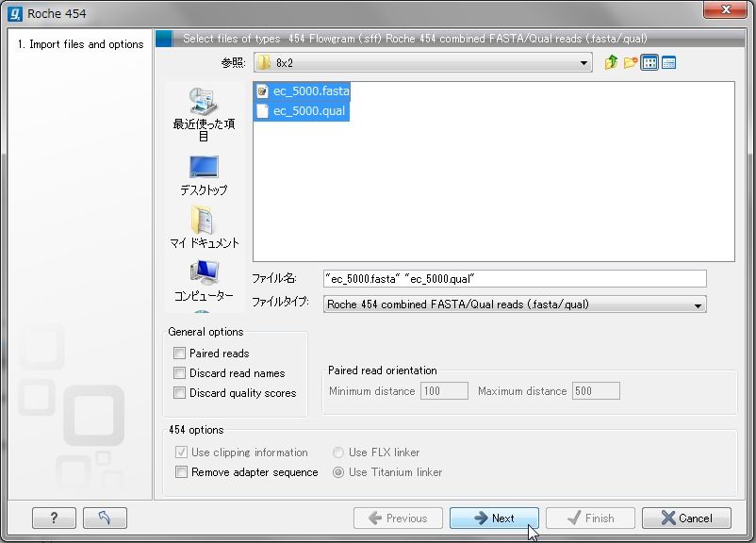Click the ec_5000.qual file icon
This screenshot has height=543, width=756.
(x=262, y=111)
